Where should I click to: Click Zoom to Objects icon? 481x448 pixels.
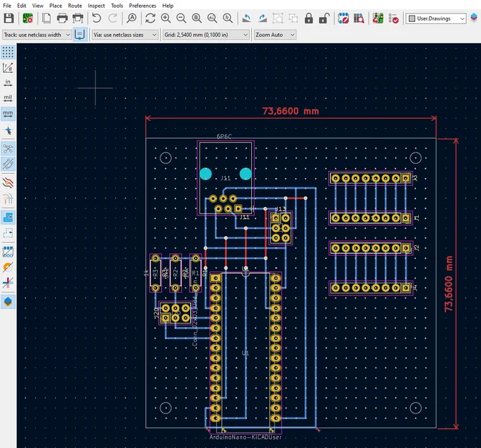coord(212,18)
